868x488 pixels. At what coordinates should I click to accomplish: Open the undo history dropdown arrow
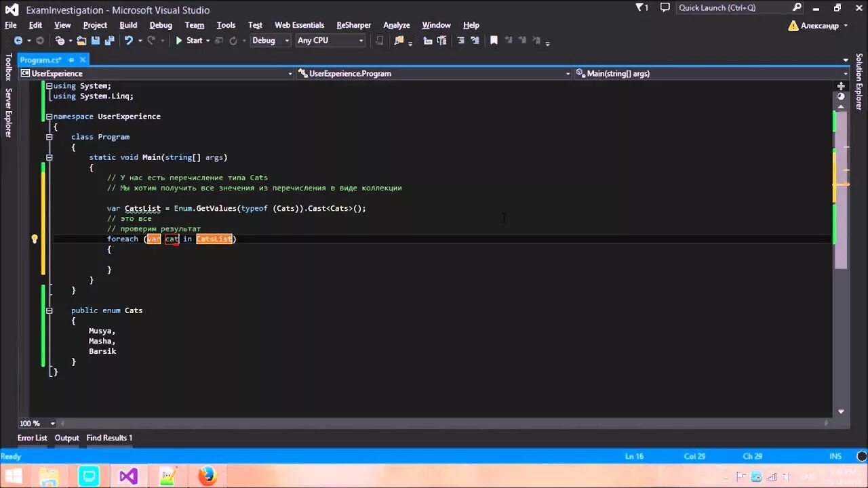[x=140, y=41]
